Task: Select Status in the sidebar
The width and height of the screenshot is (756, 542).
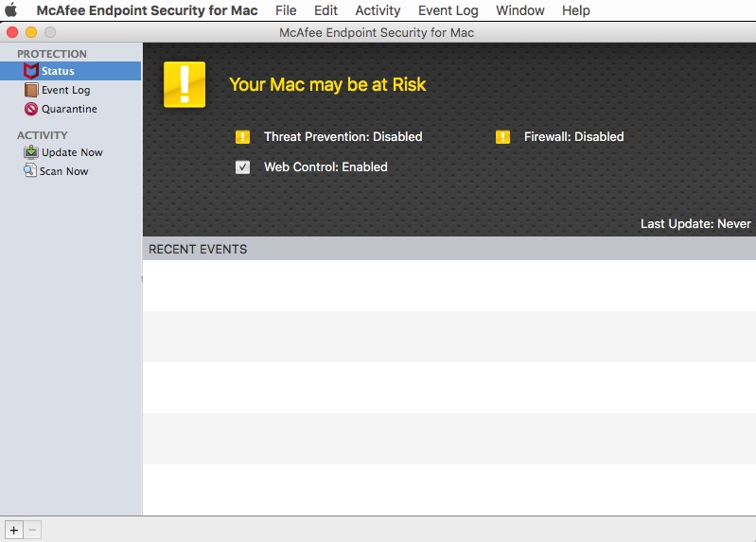Action: (70, 71)
